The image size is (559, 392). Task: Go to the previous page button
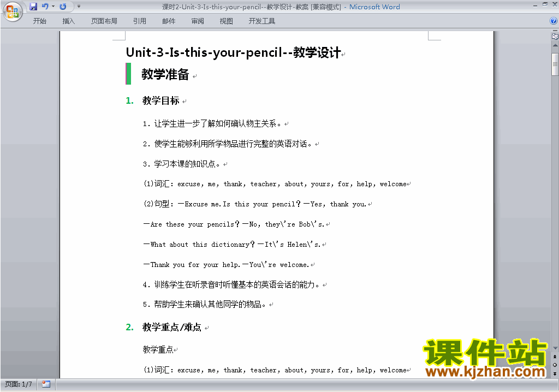click(555, 357)
